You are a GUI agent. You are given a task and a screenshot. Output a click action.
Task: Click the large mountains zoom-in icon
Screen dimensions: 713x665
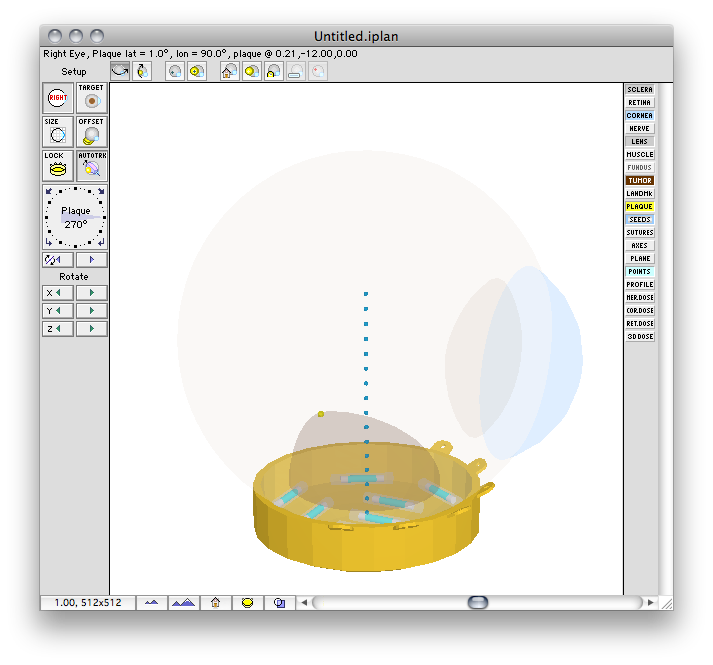(x=184, y=603)
